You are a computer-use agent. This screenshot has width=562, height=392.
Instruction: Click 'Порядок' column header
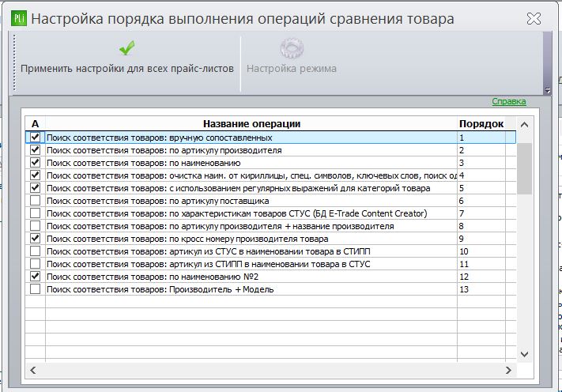481,124
